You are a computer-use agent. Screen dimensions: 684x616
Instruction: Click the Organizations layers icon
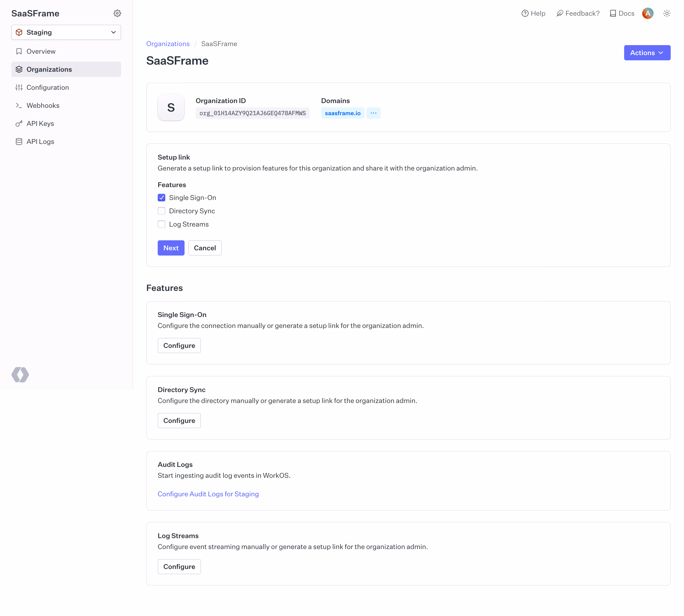point(19,69)
